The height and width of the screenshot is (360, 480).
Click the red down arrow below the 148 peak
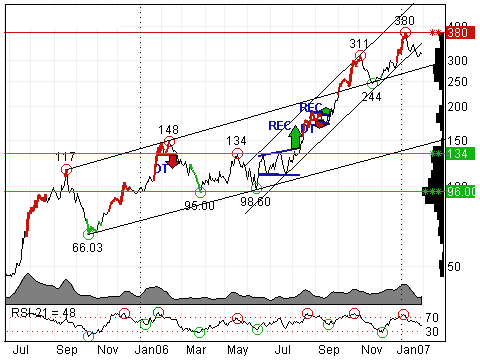coord(173,161)
